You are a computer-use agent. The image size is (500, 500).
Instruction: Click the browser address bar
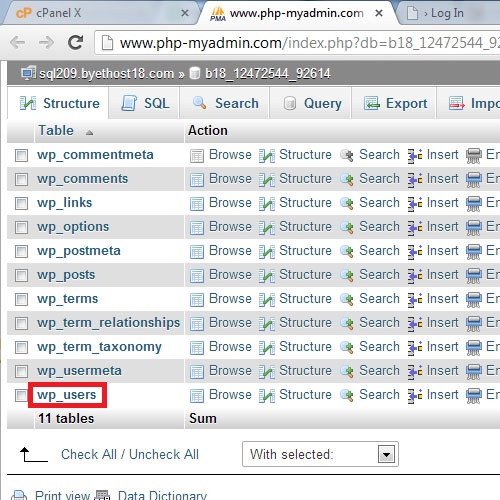[x=297, y=43]
